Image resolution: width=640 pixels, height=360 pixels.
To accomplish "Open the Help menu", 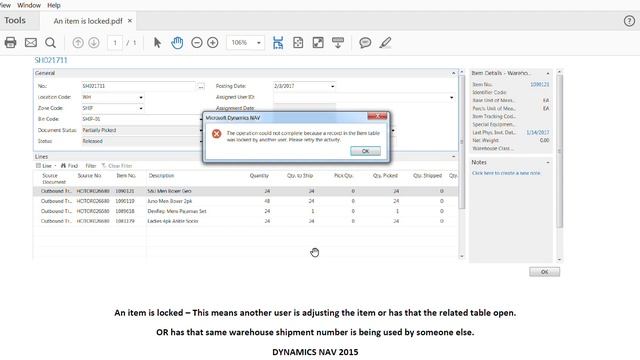I will pos(54,5).
